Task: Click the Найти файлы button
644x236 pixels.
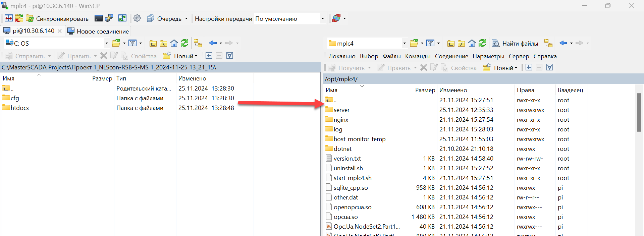Action: (515, 43)
